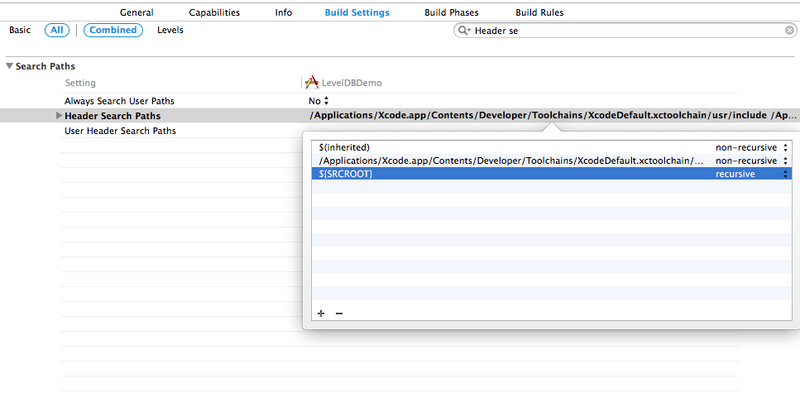800x393 pixels.
Task: Open the General tab
Action: (x=136, y=13)
